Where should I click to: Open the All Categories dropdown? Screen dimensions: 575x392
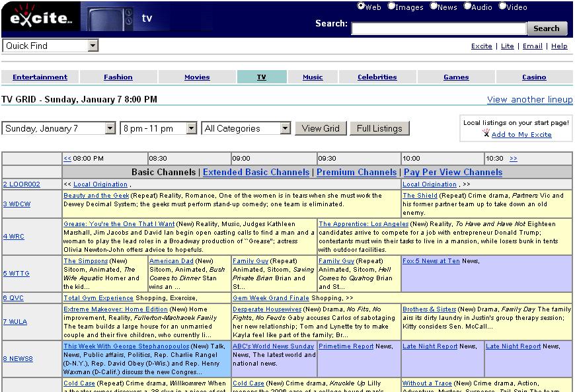pos(246,128)
